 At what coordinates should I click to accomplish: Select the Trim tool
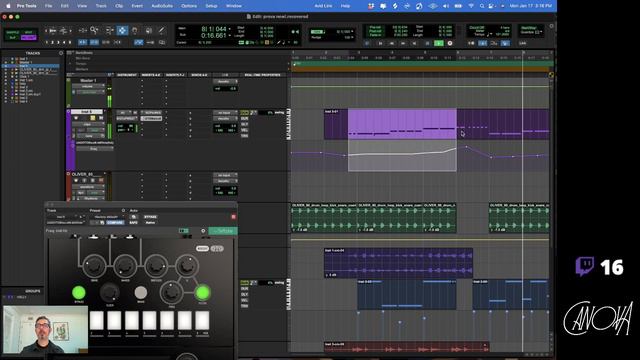109,30
